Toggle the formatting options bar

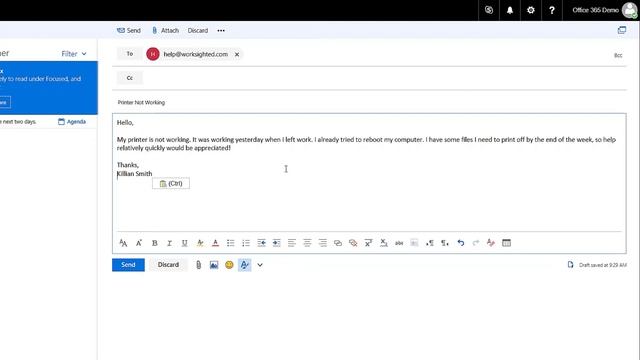point(244,265)
